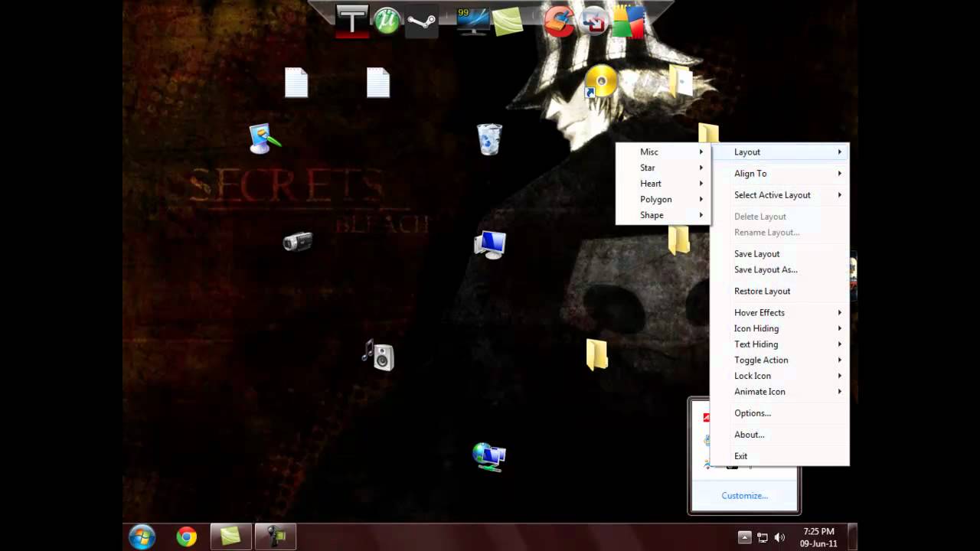The width and height of the screenshot is (980, 551).
Task: Click the monitor icon showing 99 in dock
Action: pos(472,21)
